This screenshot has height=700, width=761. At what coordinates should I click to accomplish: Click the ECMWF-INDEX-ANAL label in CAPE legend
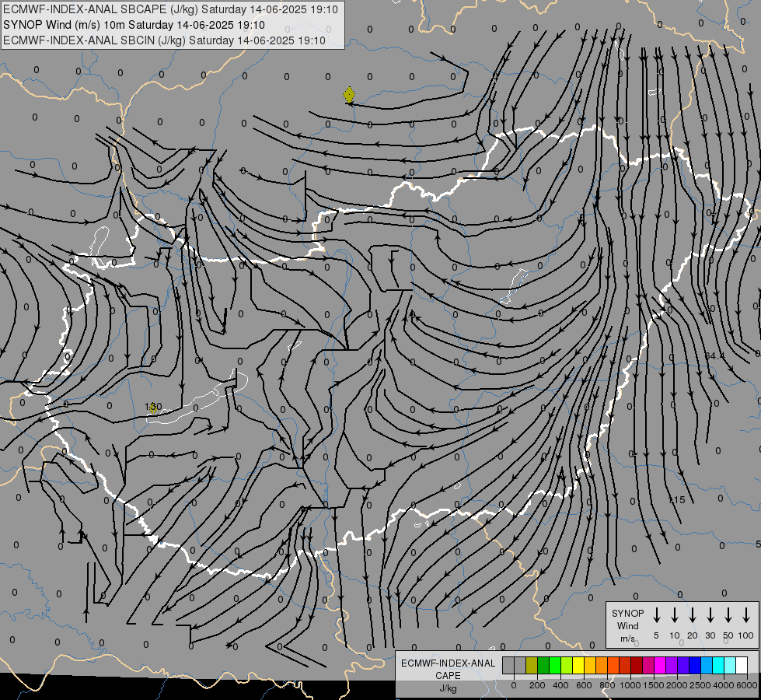[448, 663]
